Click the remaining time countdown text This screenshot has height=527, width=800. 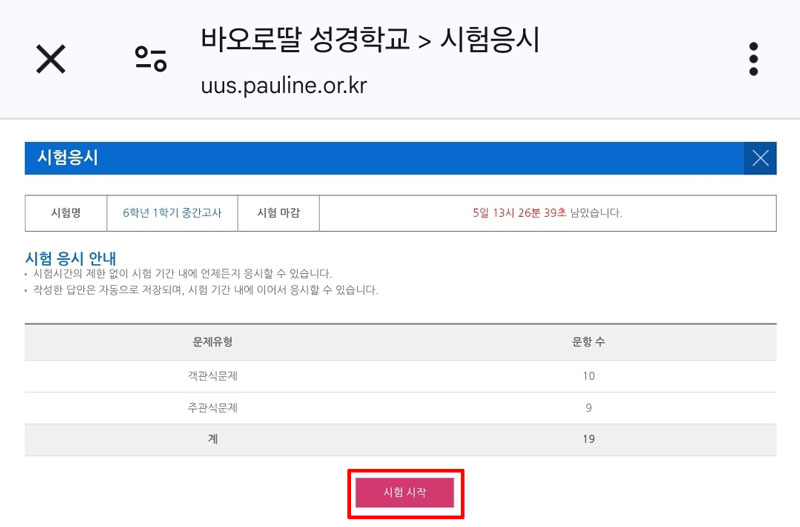[x=547, y=213]
